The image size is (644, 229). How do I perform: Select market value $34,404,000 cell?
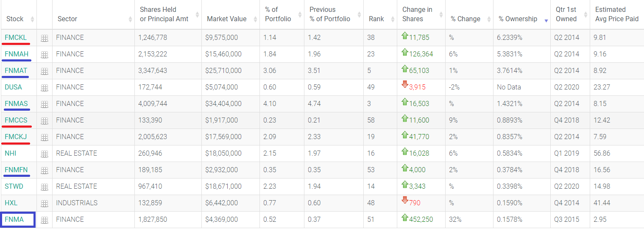(231, 103)
